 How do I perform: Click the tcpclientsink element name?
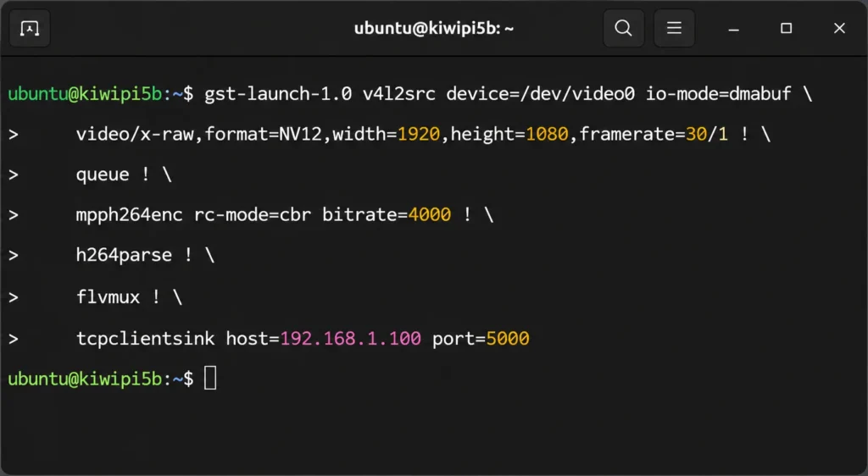[145, 338]
